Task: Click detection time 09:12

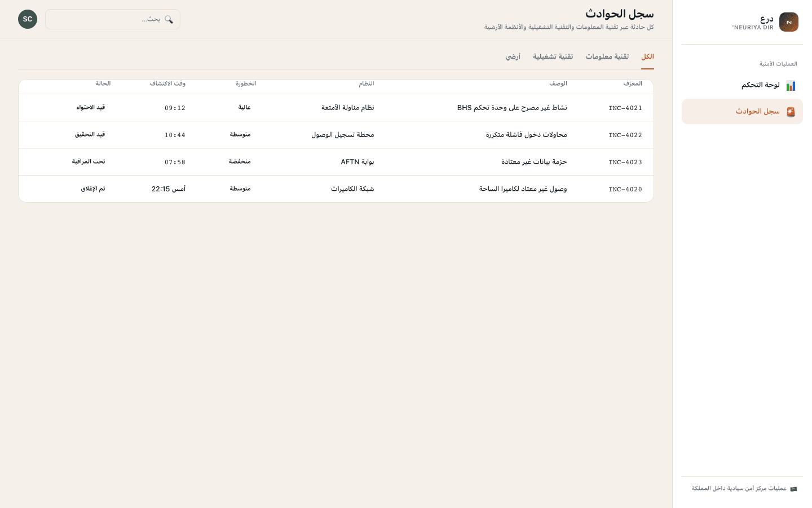Action: (x=175, y=108)
